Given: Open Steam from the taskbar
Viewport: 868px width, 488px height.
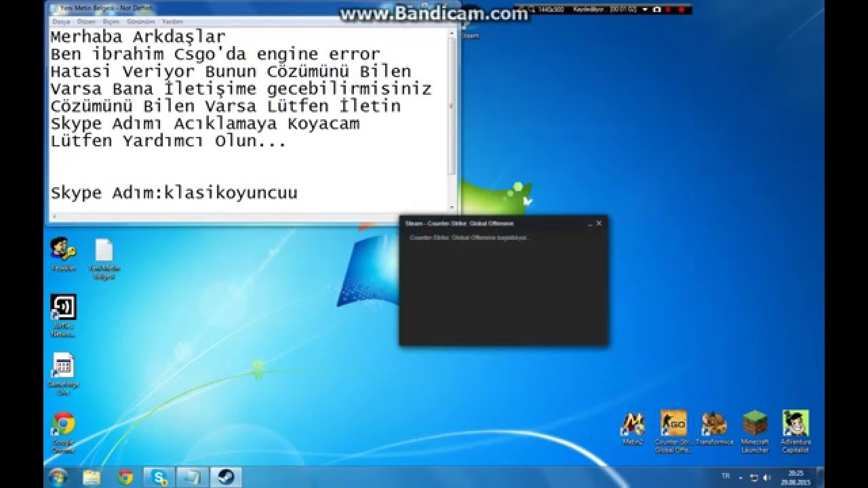Looking at the screenshot, I should 226,477.
